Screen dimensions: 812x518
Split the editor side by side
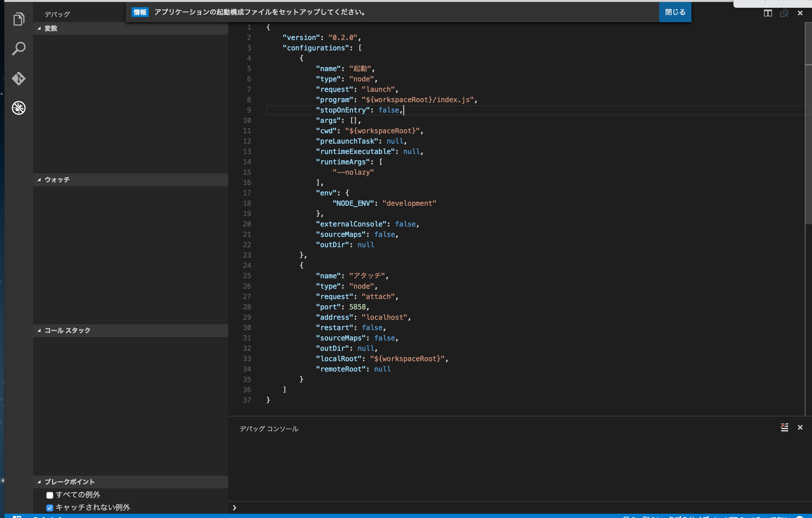tap(768, 13)
